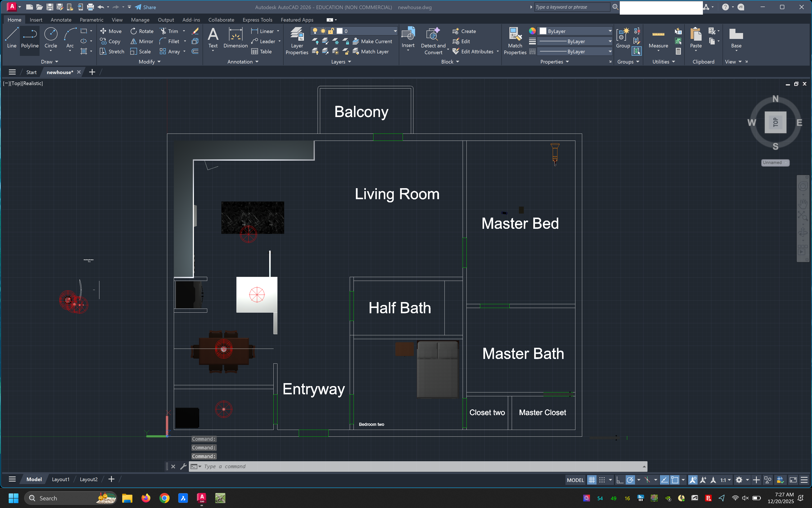Toggle drawing grid display in status bar

coord(592,480)
